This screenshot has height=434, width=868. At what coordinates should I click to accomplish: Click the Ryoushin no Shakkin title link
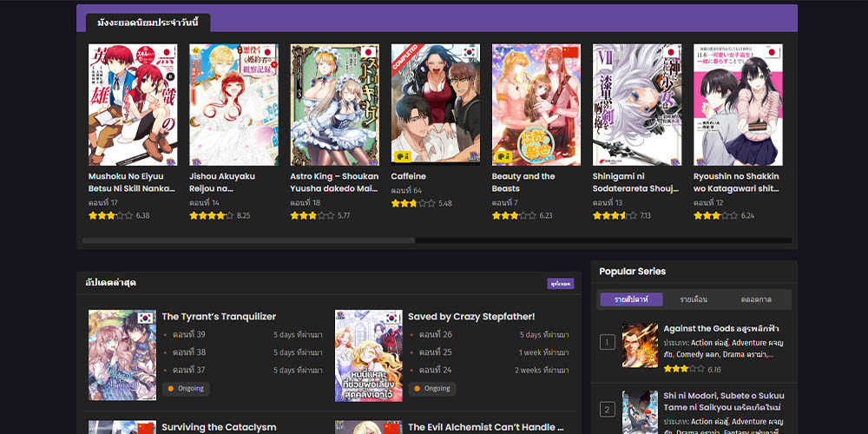pos(736,182)
